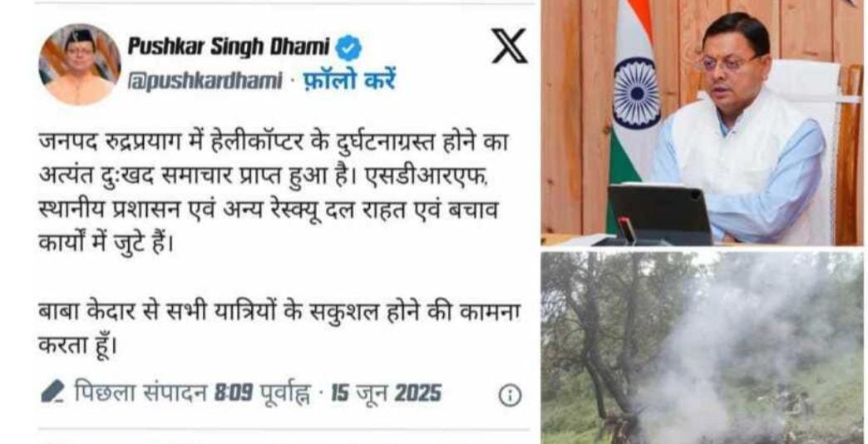Viewport: 868px width, 444px height.
Task: Open the tweet info circle icon
Action: [510, 395]
